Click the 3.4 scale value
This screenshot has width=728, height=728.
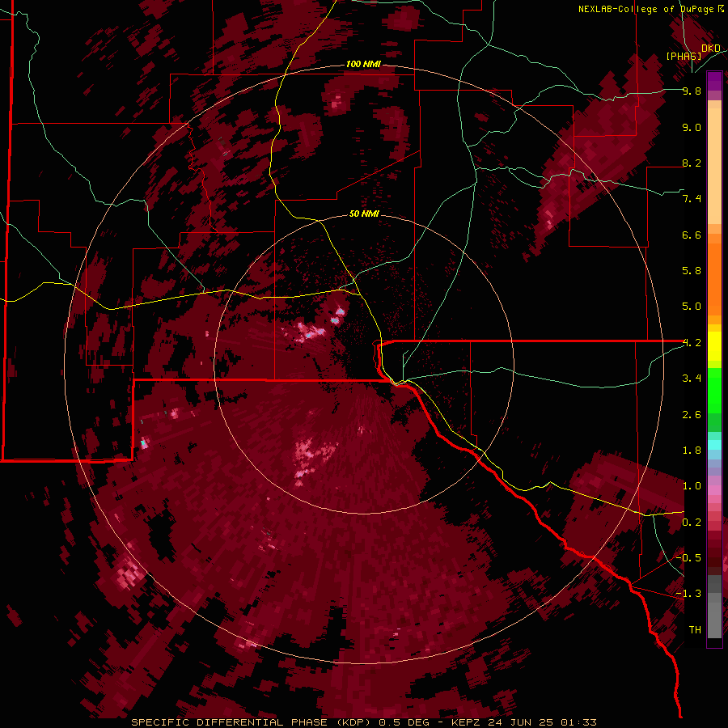pyautogui.click(x=692, y=378)
